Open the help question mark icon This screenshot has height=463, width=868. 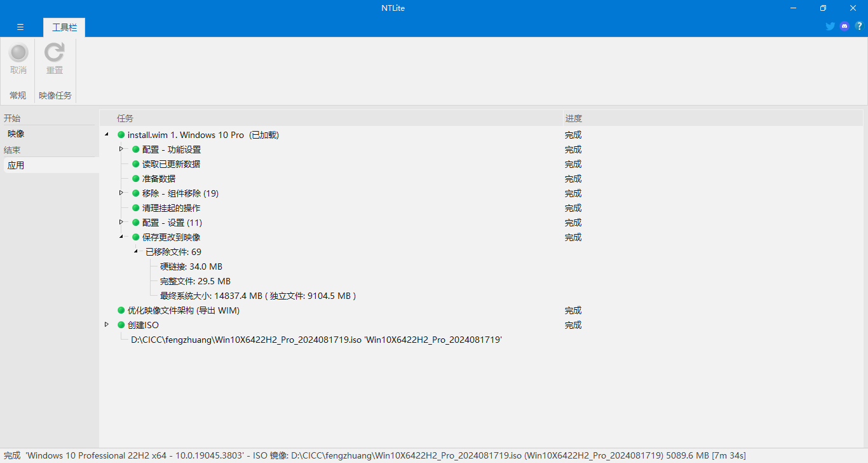point(859,26)
